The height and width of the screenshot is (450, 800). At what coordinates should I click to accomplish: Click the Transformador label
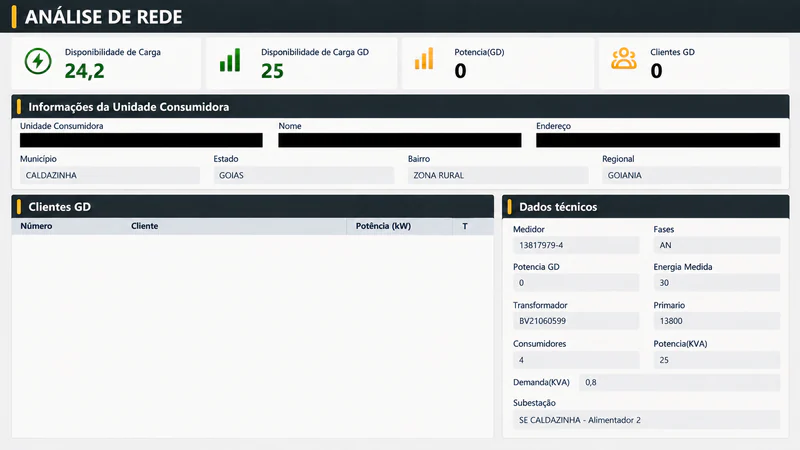pos(540,305)
